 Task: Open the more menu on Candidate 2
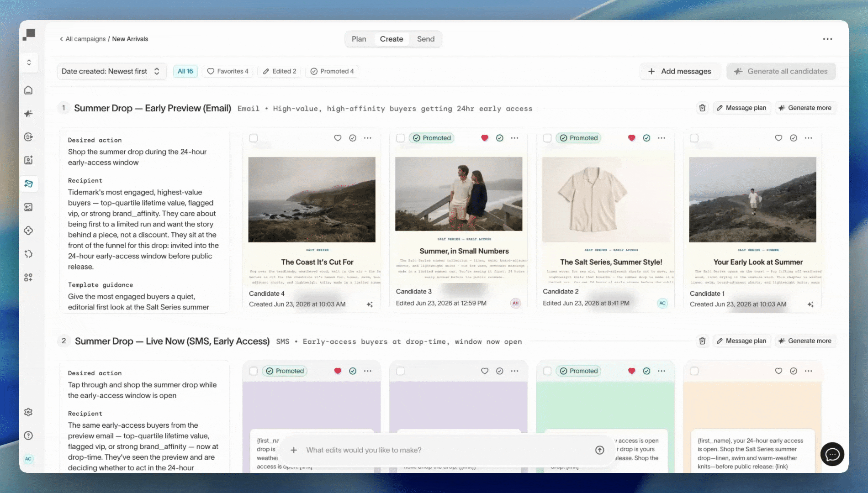662,138
